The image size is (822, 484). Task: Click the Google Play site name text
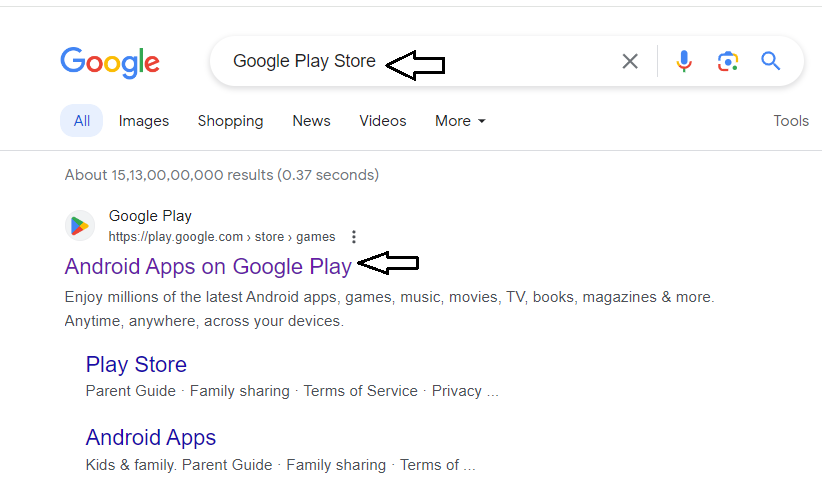tap(150, 216)
